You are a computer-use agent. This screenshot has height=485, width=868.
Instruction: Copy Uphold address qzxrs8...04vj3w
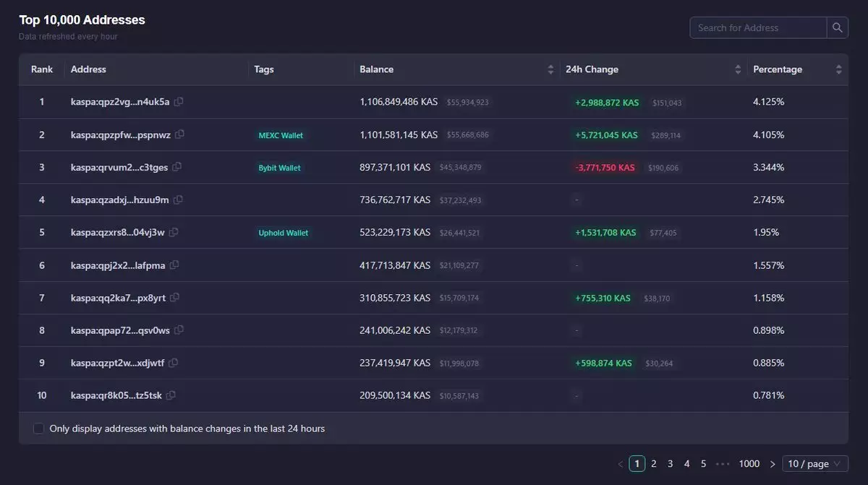(174, 232)
